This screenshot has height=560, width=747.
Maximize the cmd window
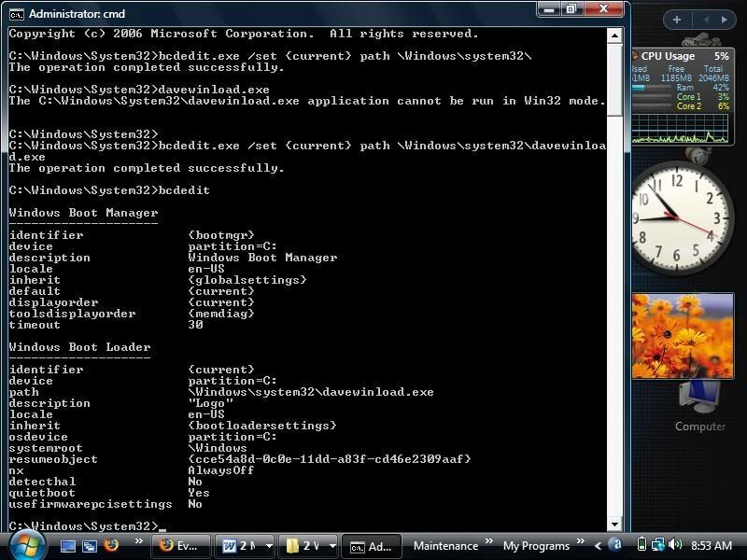tap(571, 9)
